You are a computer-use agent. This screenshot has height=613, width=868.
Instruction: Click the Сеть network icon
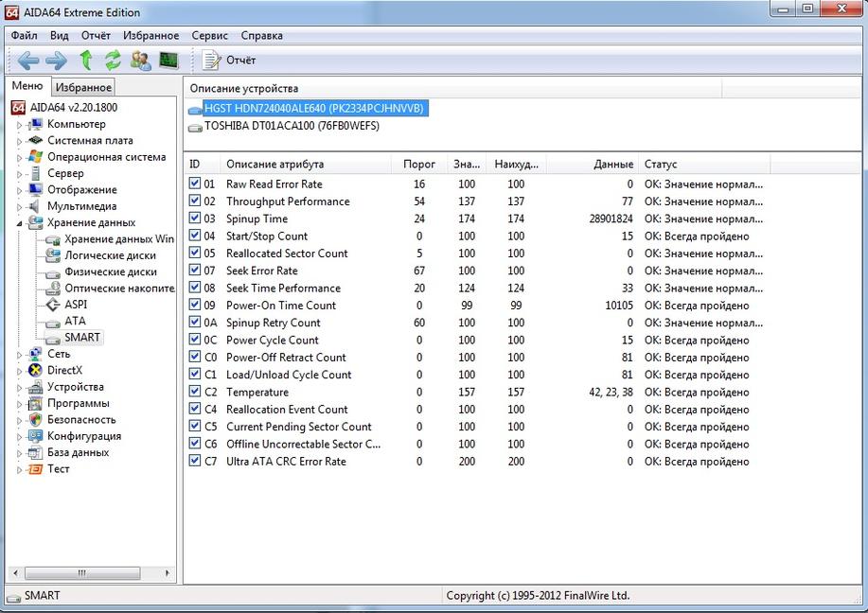click(x=35, y=354)
